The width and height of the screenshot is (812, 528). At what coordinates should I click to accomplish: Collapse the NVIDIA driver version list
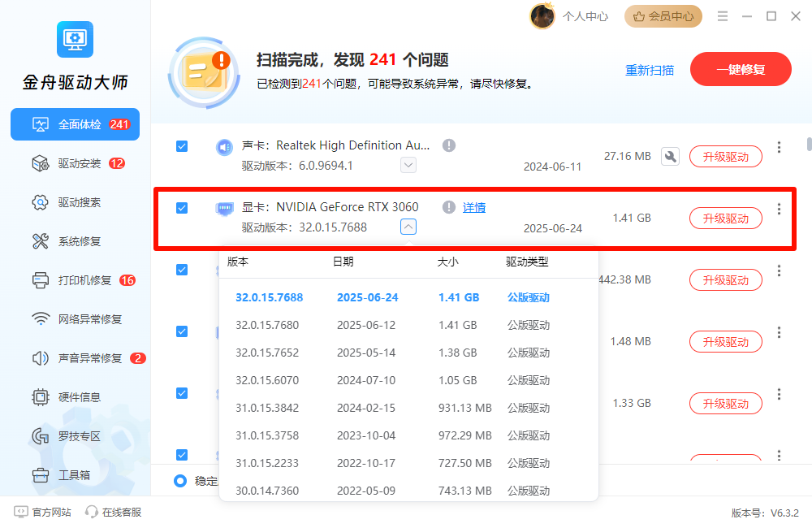pos(408,227)
